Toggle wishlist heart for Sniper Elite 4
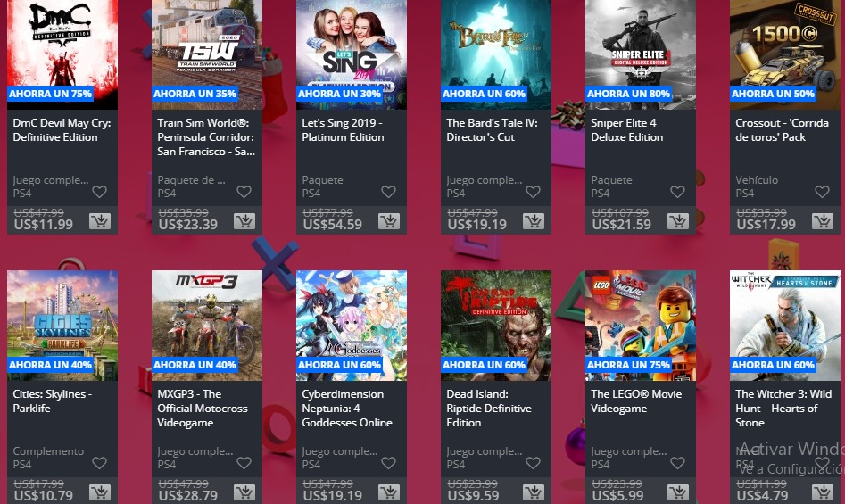Image resolution: width=845 pixels, height=504 pixels. point(677,192)
